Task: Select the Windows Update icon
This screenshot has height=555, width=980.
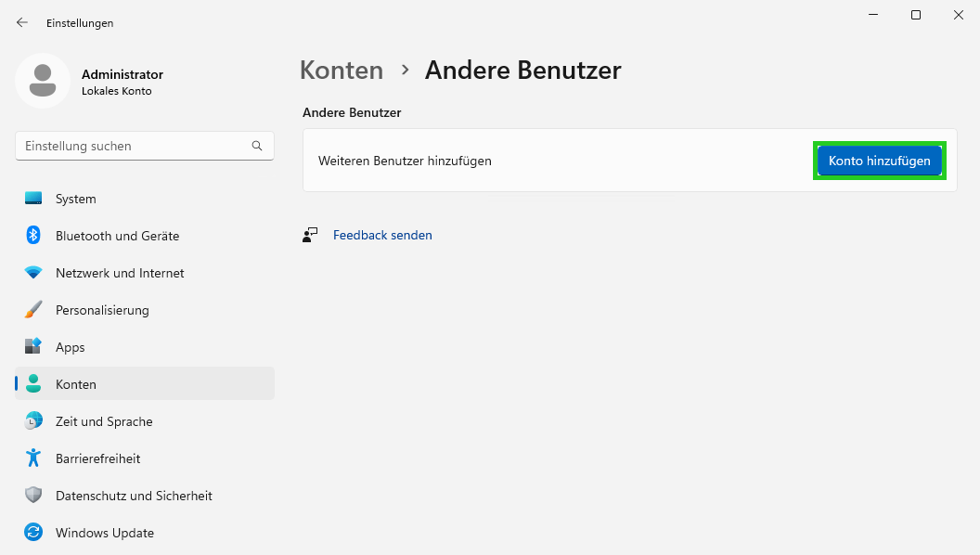Action: click(x=34, y=532)
